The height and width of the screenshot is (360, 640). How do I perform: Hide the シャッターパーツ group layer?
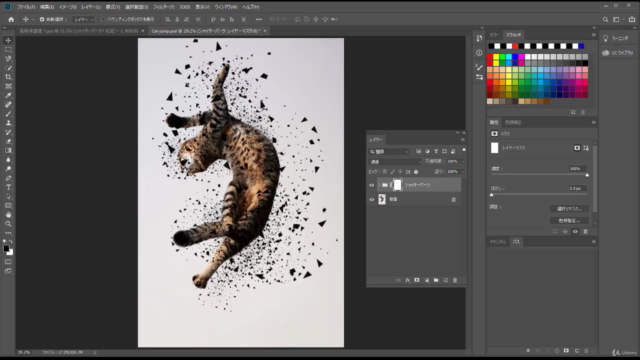pyautogui.click(x=371, y=185)
